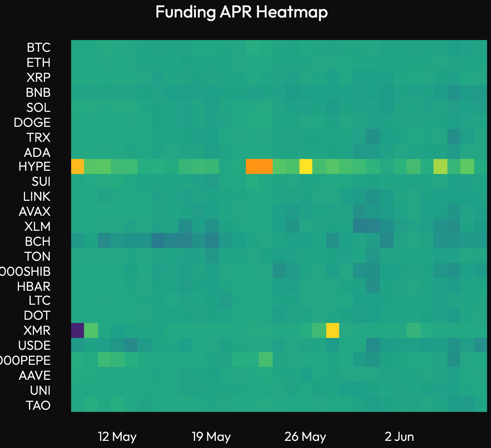Click the BCH row label
491x448 pixels.
point(38,242)
